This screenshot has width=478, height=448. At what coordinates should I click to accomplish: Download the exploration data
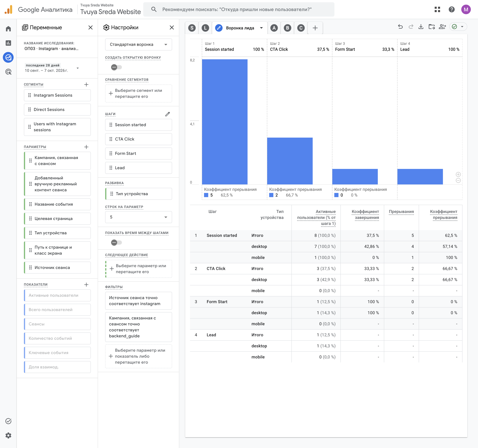pyautogui.click(x=421, y=27)
